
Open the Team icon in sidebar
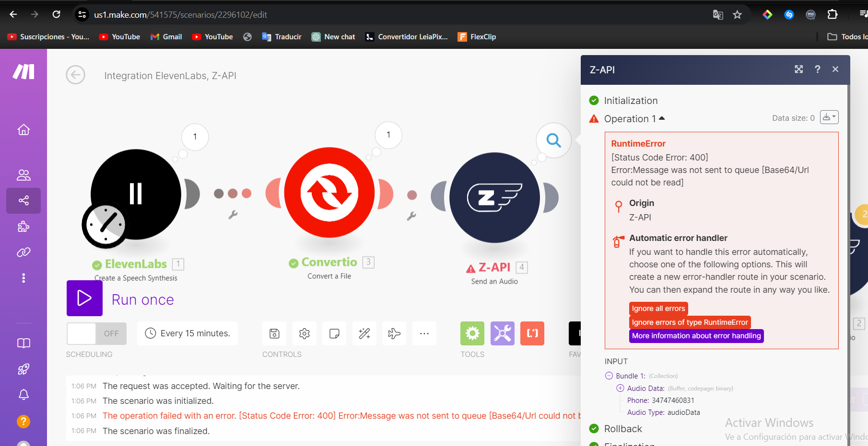pyautogui.click(x=23, y=175)
